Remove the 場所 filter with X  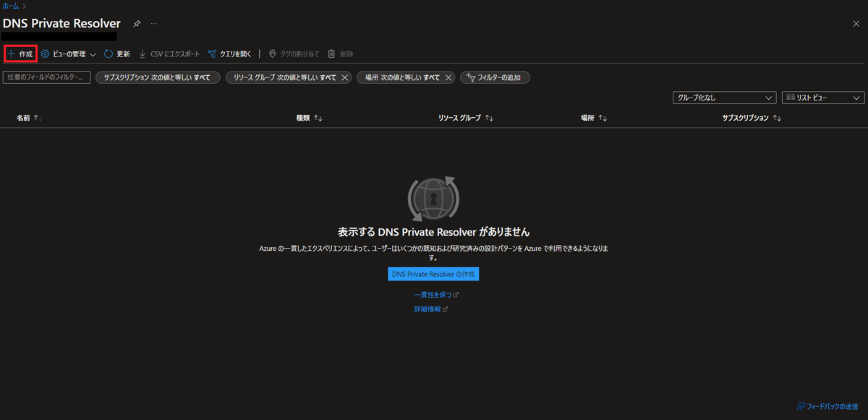click(448, 77)
